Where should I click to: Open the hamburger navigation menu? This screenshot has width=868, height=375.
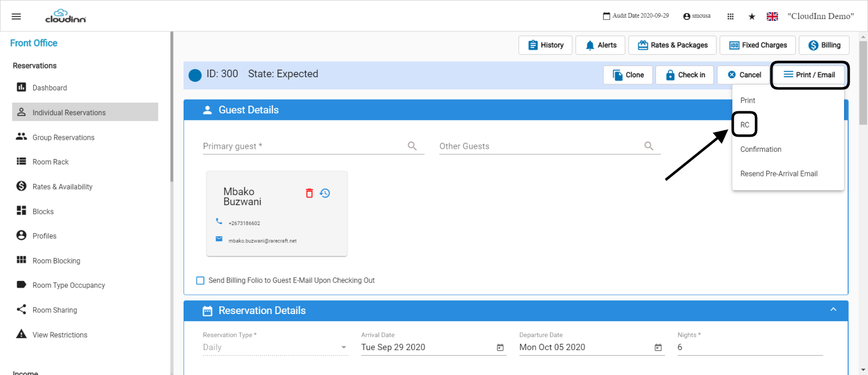pos(16,16)
